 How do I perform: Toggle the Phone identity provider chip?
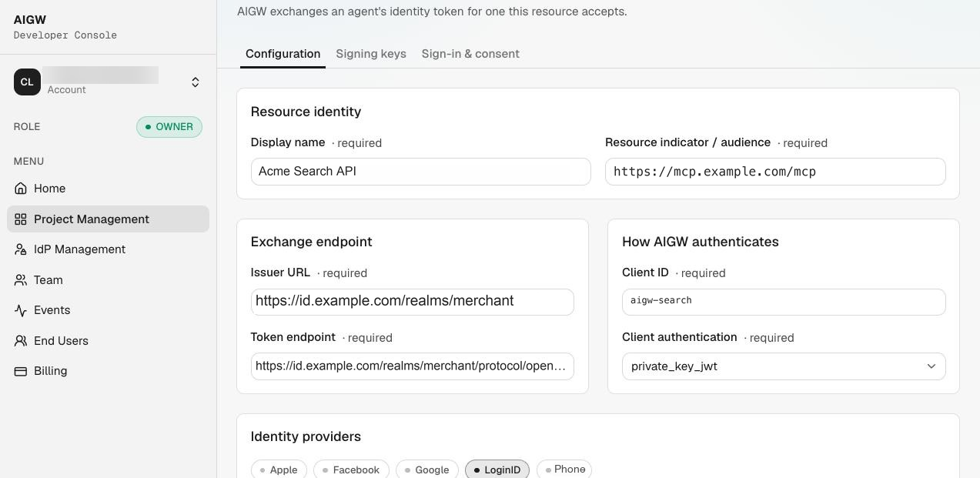tap(564, 470)
